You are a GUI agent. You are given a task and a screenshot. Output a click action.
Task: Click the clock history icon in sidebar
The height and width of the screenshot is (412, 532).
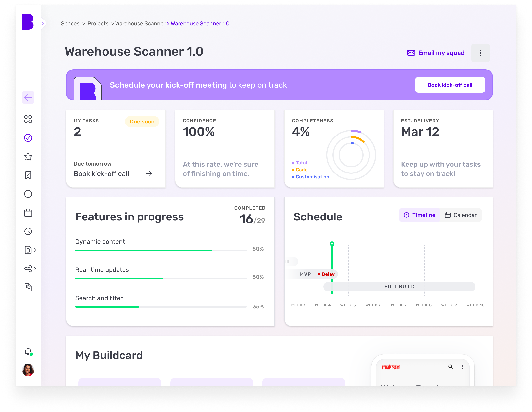click(x=28, y=231)
